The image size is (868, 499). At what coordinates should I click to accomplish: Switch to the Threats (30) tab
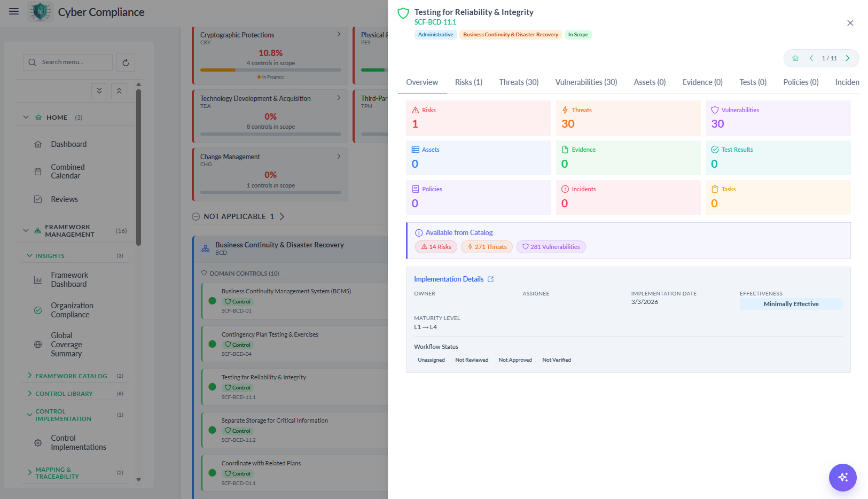[x=519, y=82]
